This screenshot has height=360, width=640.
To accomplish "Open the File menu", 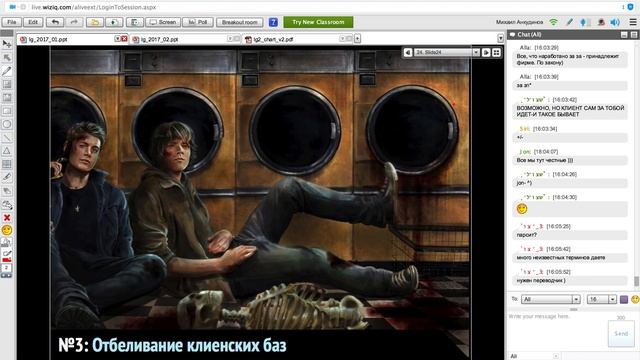I will tap(11, 22).
